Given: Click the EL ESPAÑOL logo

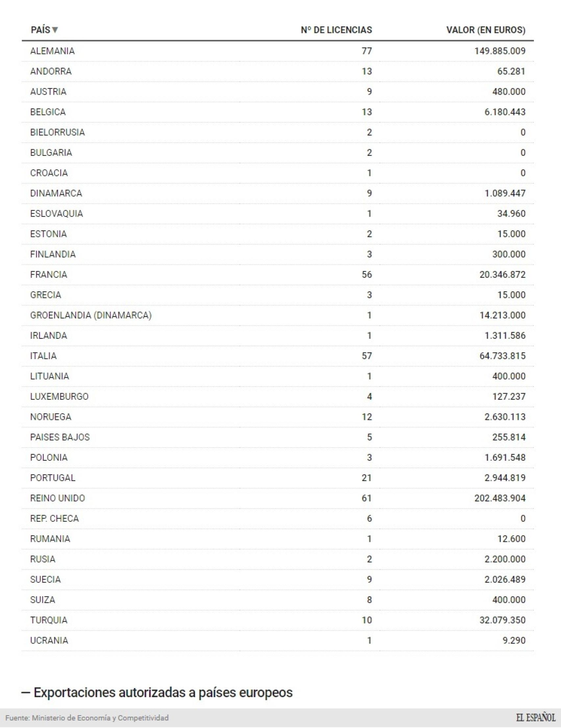Looking at the screenshot, I should click(536, 717).
